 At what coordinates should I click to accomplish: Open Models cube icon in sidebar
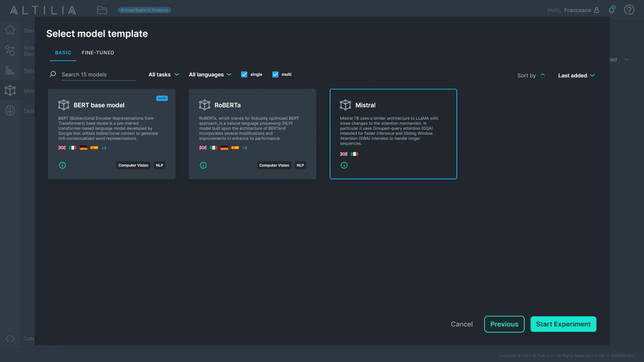(x=10, y=90)
